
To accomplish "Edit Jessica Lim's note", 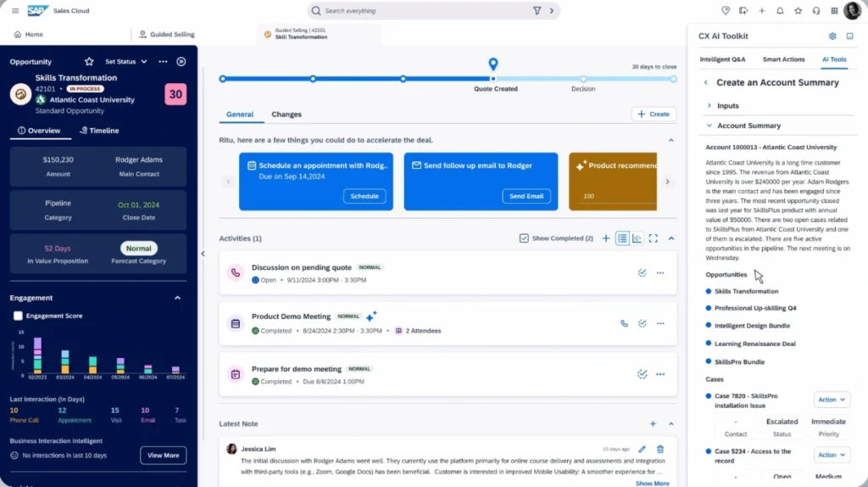I will (643, 450).
